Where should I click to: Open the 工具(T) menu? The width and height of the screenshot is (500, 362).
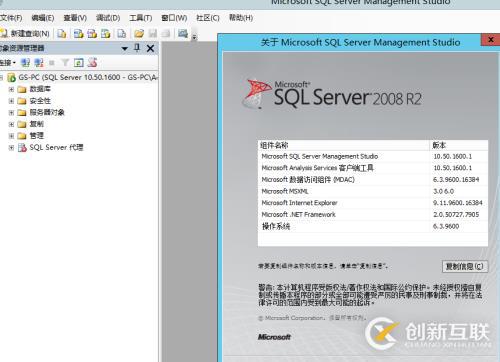[141, 18]
